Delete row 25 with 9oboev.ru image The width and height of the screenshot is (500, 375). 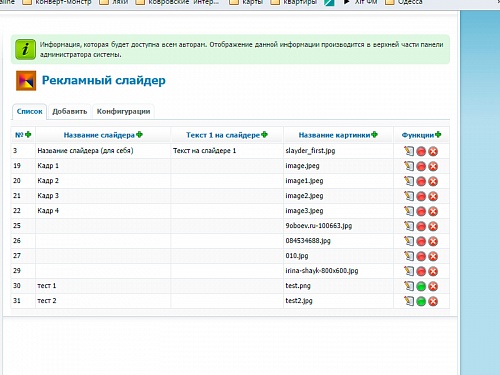[433, 226]
